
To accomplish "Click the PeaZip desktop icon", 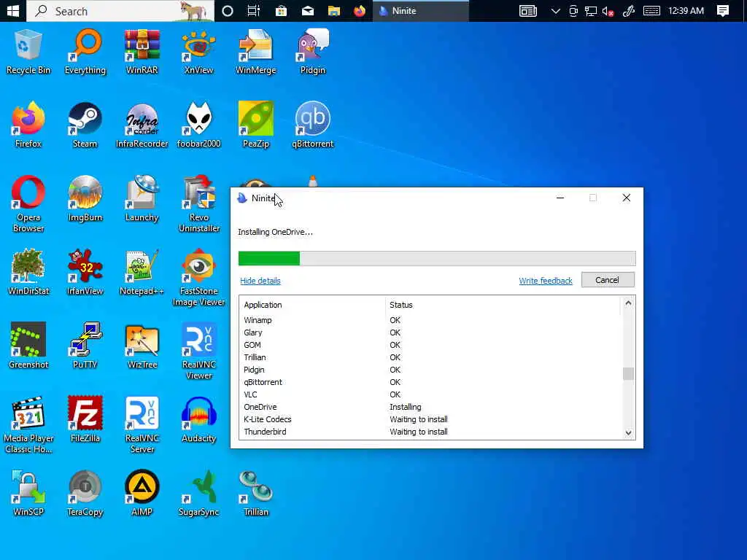I will coord(256,125).
